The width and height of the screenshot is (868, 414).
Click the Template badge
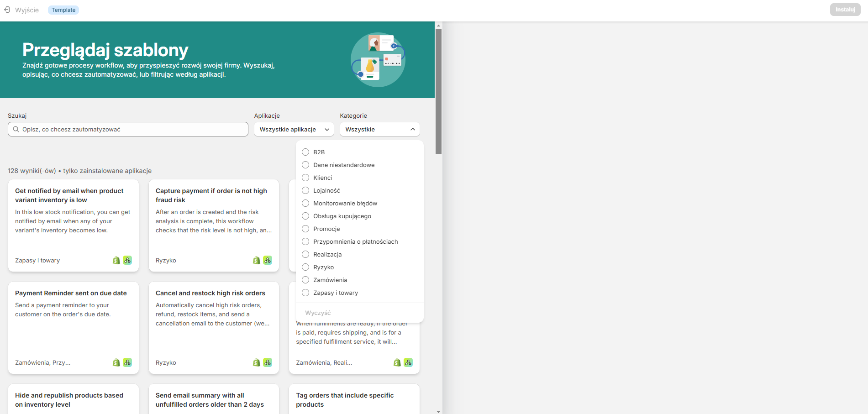coord(63,10)
